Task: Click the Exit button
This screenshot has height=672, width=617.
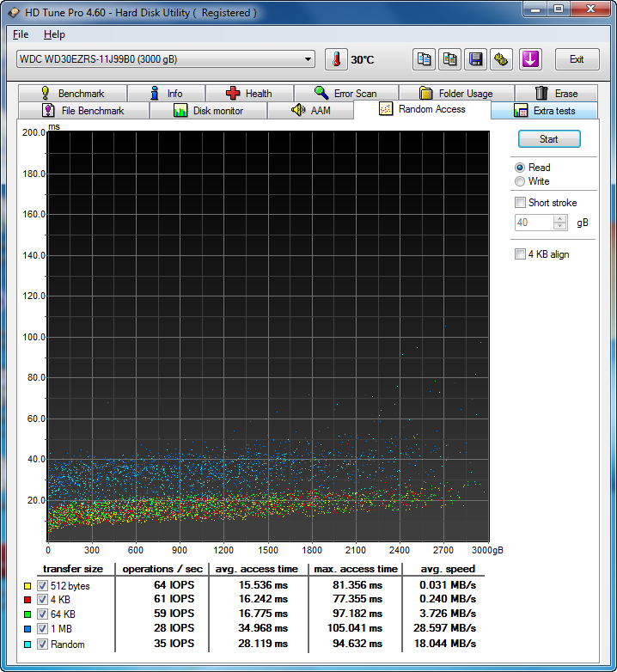Action: (x=577, y=59)
